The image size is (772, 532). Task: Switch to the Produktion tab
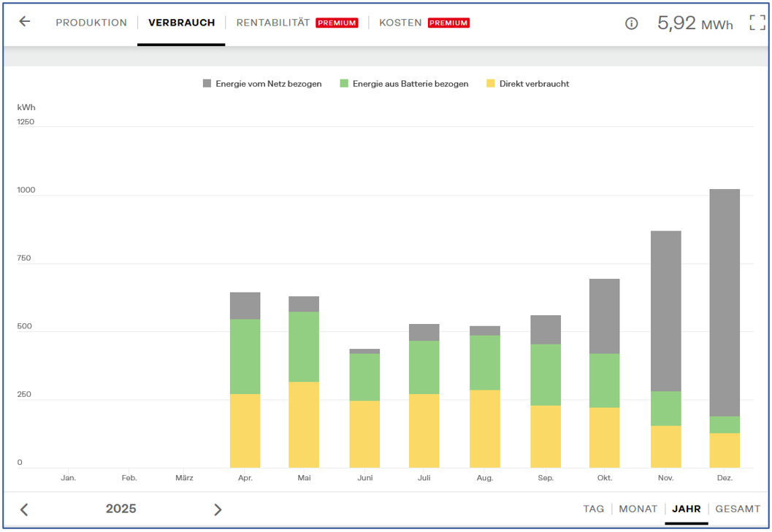pos(91,23)
